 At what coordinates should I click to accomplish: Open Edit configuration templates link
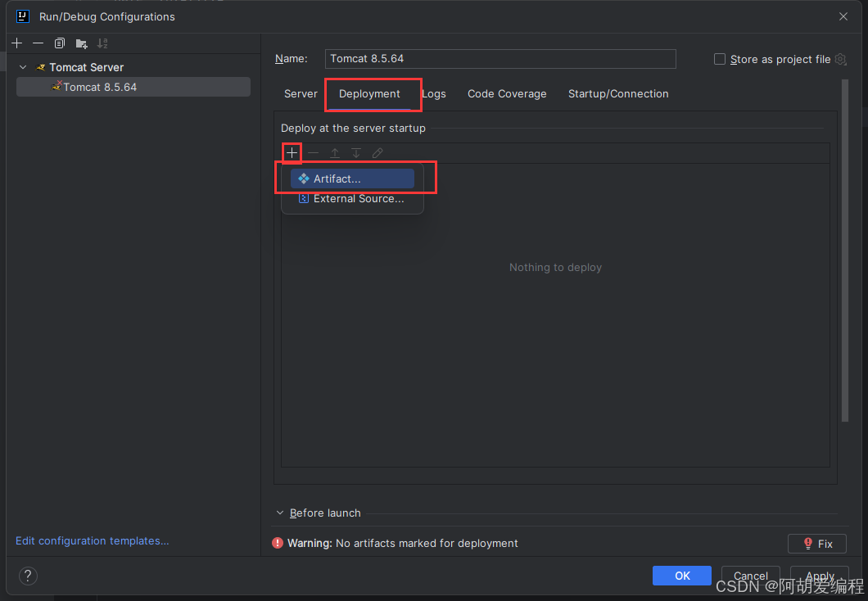tap(92, 540)
